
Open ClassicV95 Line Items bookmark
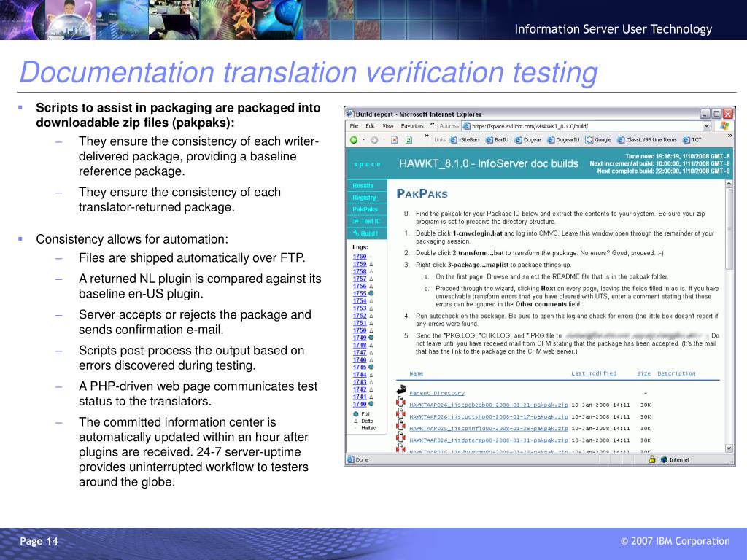point(646,140)
